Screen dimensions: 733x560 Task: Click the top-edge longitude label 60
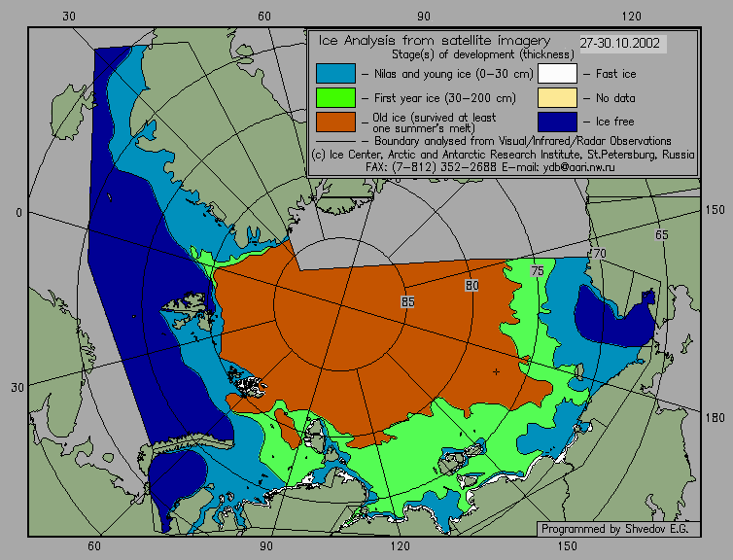point(264,17)
